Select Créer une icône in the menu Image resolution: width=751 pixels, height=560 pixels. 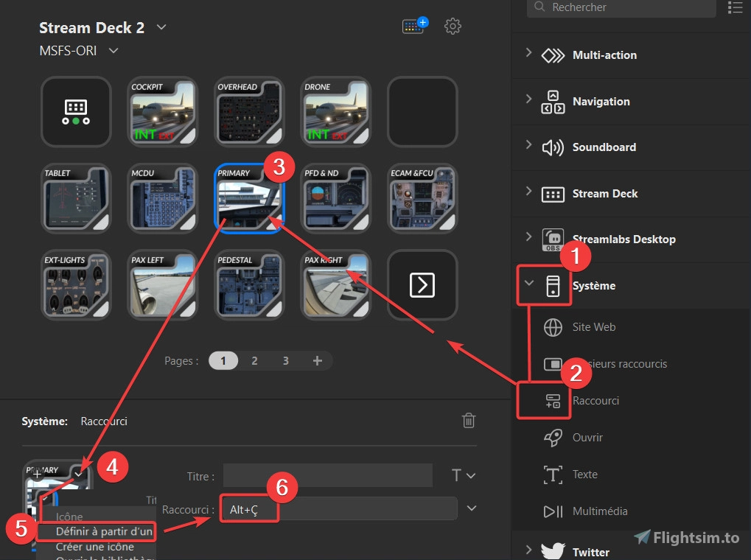(96, 547)
